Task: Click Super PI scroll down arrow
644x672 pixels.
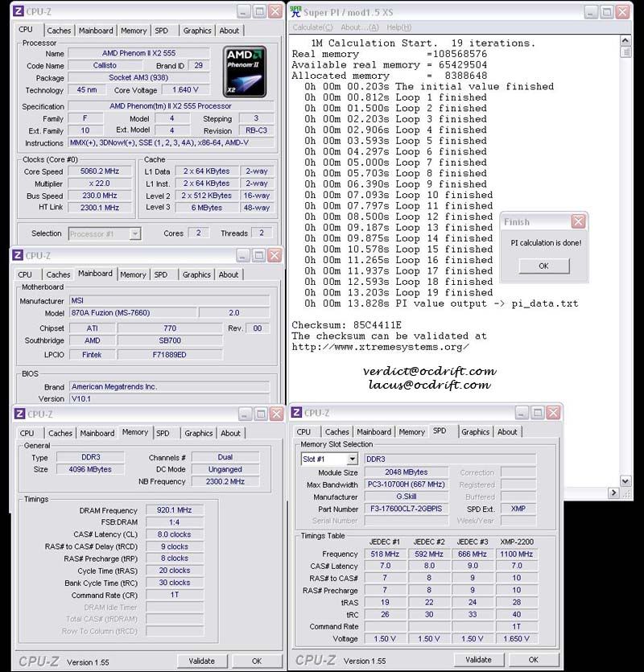Action: click(625, 480)
